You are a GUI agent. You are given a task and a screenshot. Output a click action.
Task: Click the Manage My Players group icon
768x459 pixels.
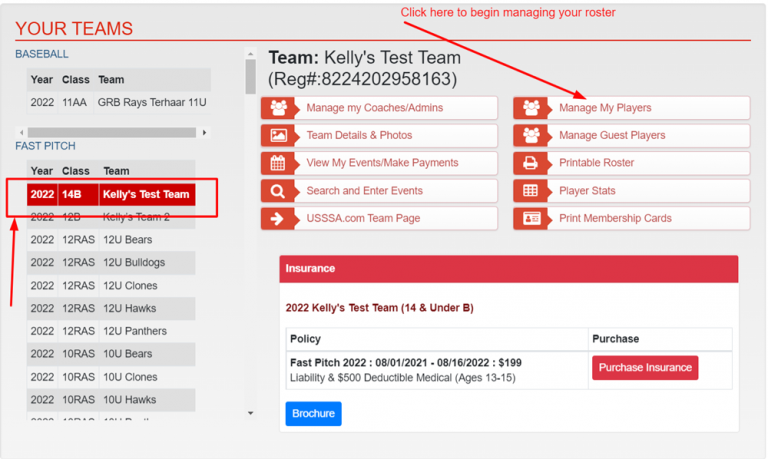531,108
